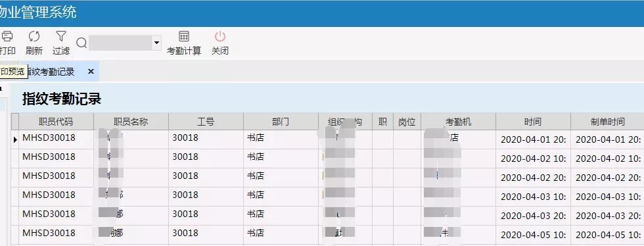Click the 岗位 column header
The width and height of the screenshot is (644, 246).
[407, 122]
